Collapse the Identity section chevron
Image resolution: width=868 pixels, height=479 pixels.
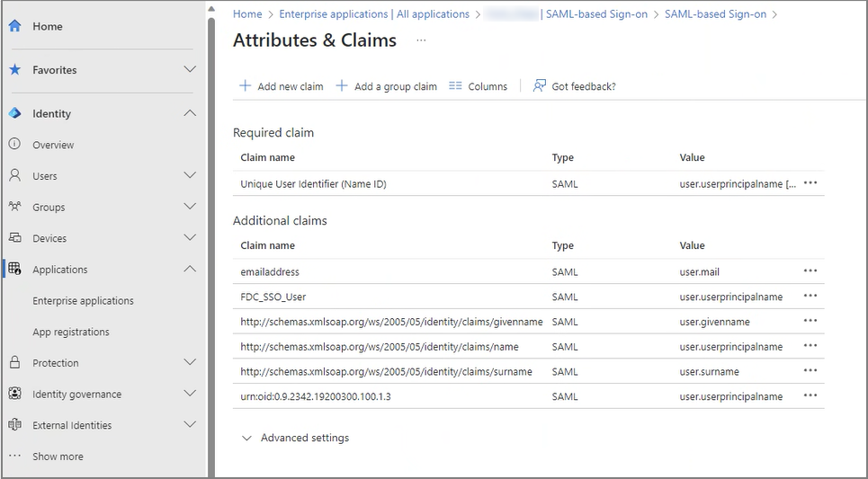[189, 113]
